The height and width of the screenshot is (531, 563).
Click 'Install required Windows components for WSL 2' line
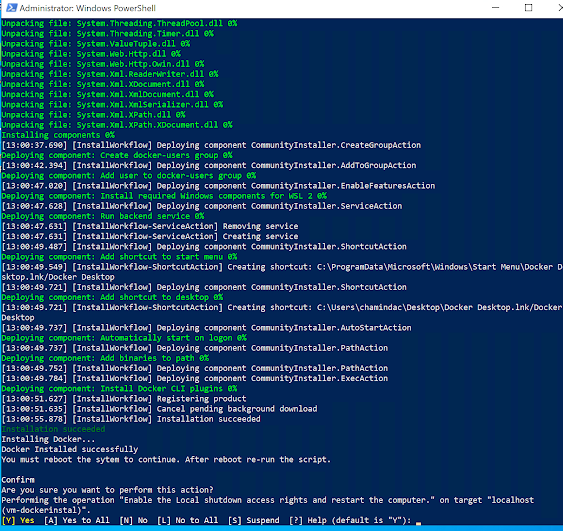(x=164, y=196)
